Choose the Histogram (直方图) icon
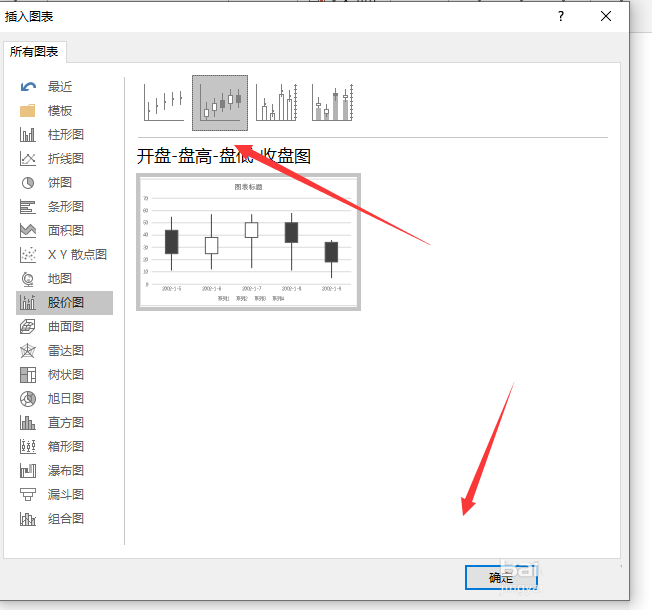The height and width of the screenshot is (610, 652). 28,422
